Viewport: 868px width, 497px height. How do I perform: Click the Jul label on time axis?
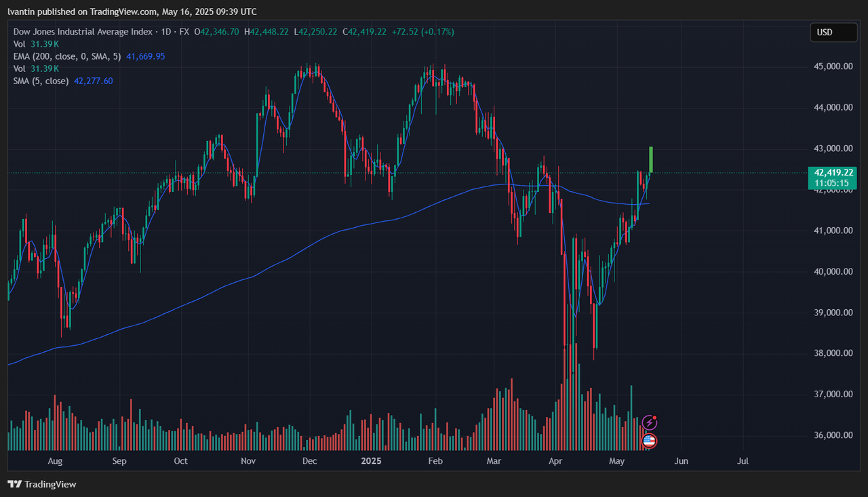pos(743,461)
